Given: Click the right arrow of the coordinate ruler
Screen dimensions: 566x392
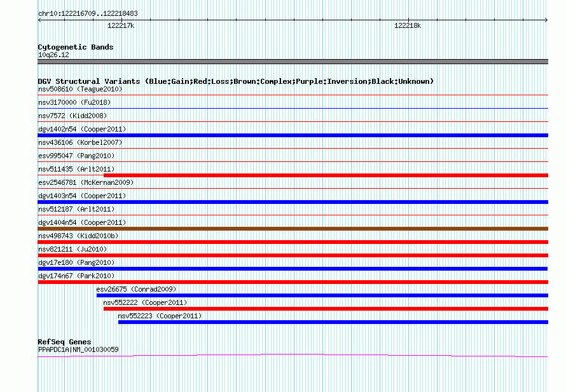Looking at the screenshot, I should [x=546, y=20].
